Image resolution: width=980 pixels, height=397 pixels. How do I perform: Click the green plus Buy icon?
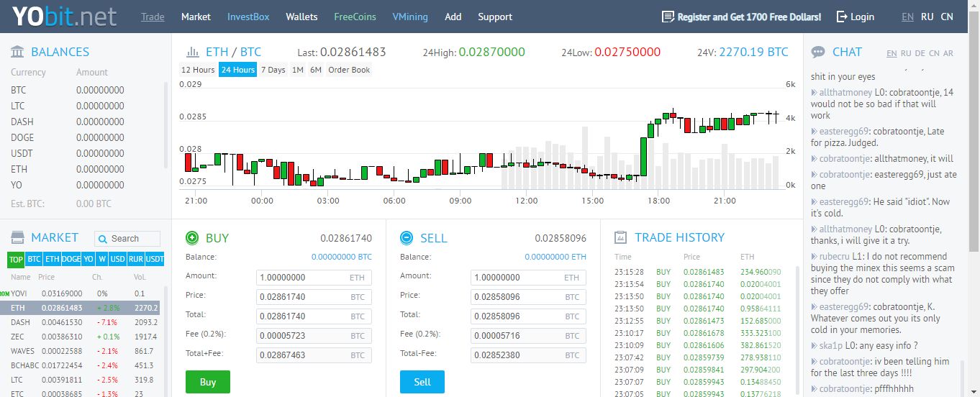[x=192, y=238]
